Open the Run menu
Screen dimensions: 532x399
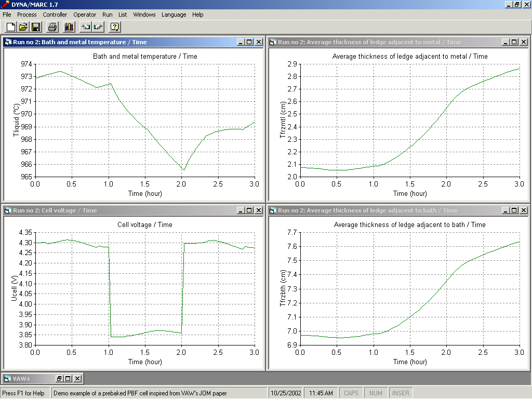(x=108, y=15)
